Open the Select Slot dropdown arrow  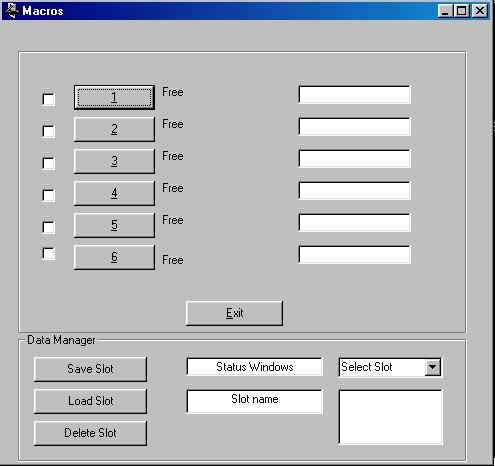coord(433,367)
